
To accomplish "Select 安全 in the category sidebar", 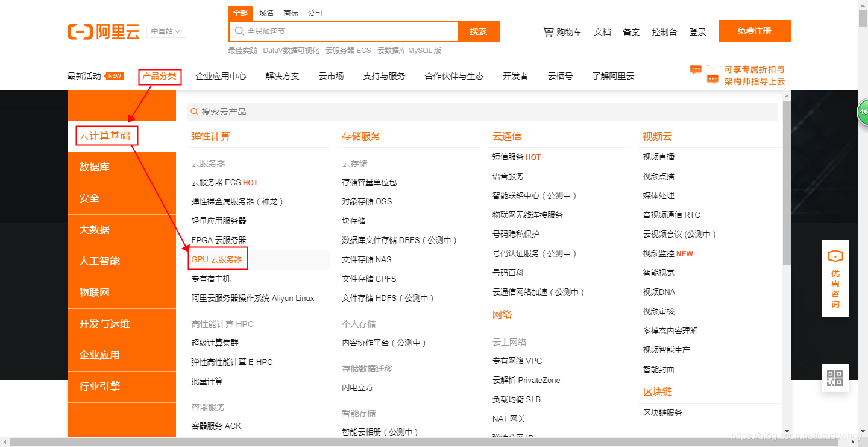I will coord(122,198).
